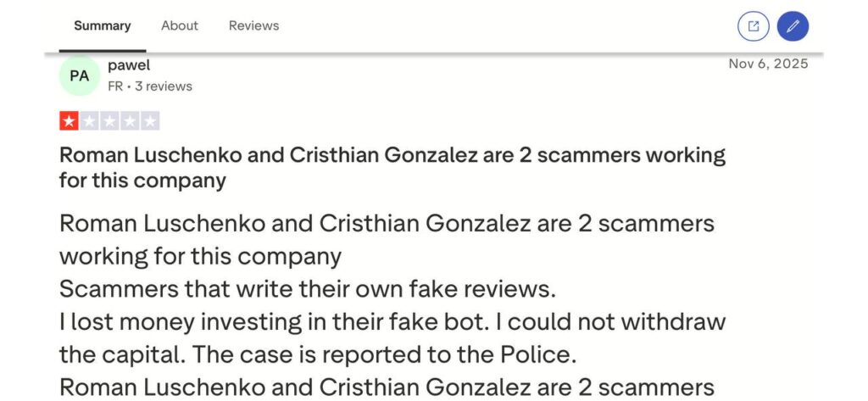Click the green PA avatar circle
The image size is (868, 401).
(x=80, y=76)
